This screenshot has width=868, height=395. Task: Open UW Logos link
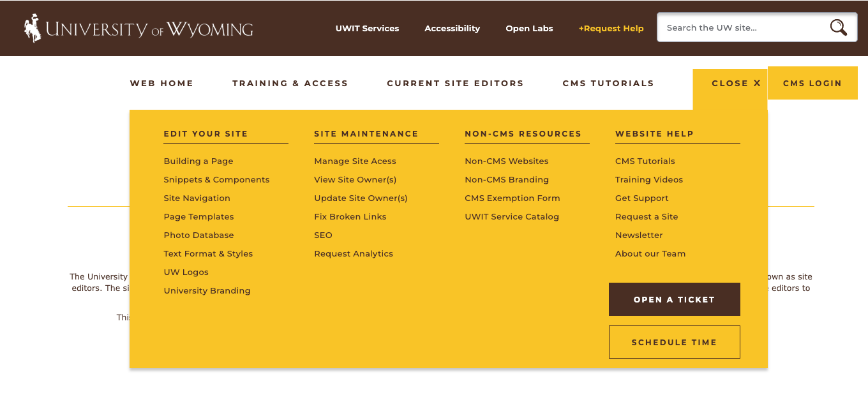tap(186, 272)
